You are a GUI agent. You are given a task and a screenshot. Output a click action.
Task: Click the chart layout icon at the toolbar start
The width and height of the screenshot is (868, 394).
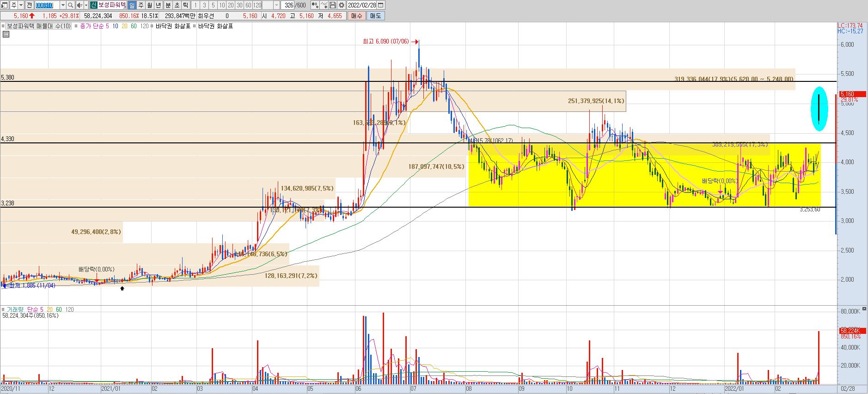pos(4,5)
